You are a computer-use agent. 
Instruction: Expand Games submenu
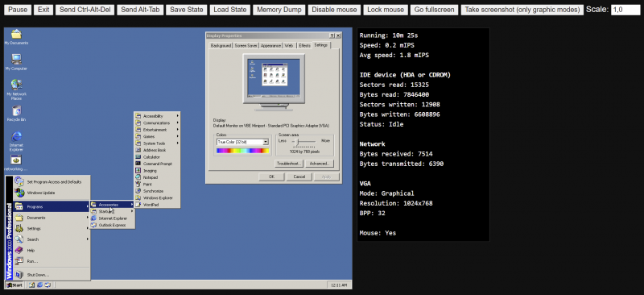[157, 136]
